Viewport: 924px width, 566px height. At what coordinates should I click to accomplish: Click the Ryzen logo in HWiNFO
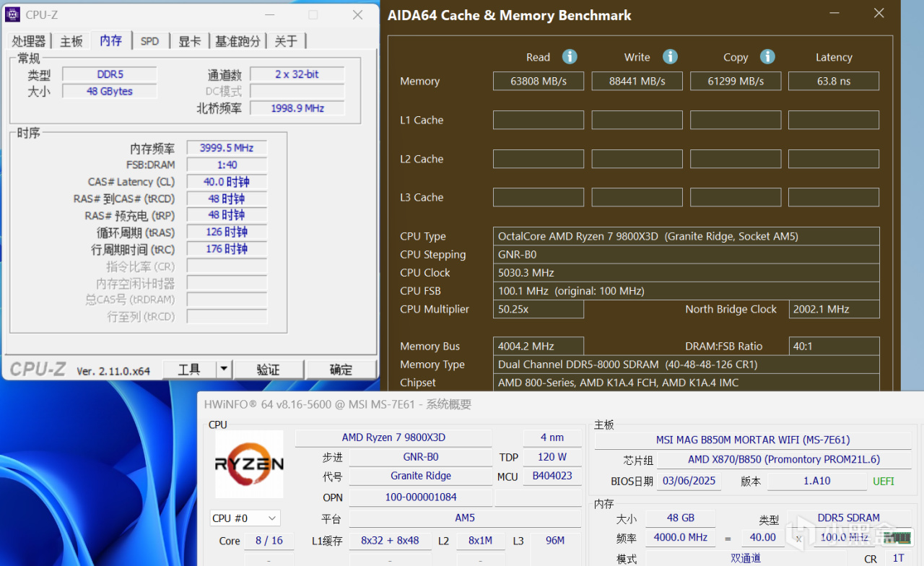coord(249,463)
